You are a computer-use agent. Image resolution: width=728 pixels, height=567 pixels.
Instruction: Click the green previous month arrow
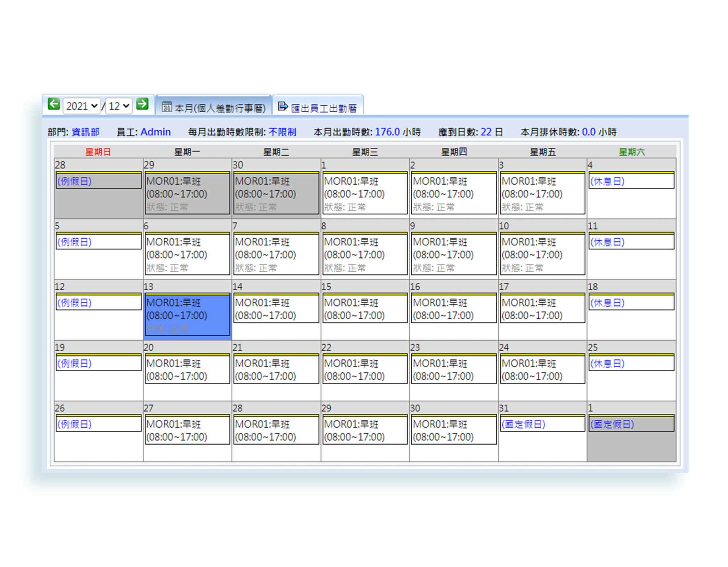click(x=54, y=104)
